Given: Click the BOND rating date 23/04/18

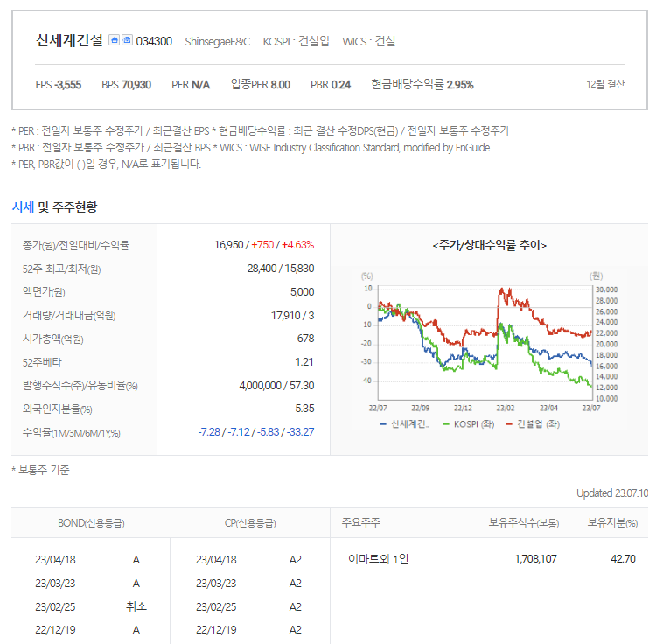Looking at the screenshot, I should pyautogui.click(x=55, y=560).
